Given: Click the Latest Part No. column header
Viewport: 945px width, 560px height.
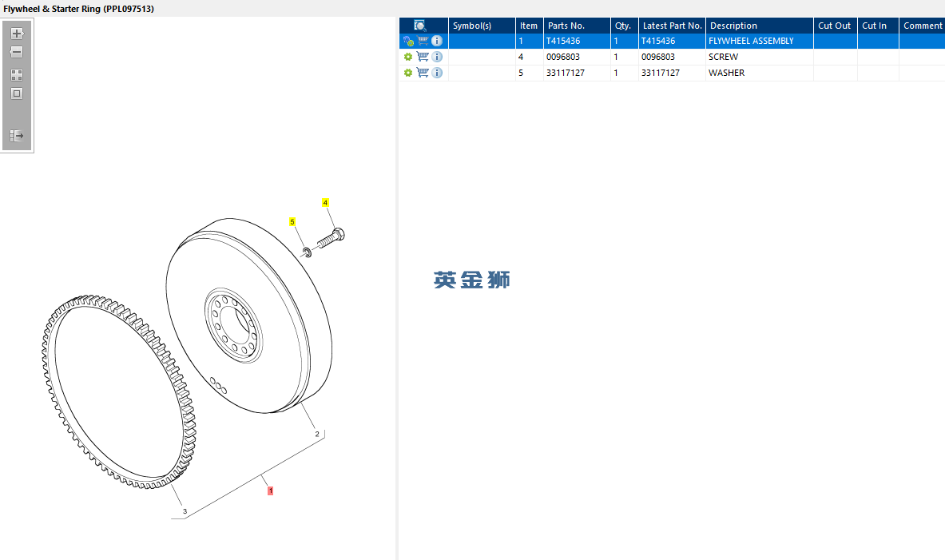Looking at the screenshot, I should (x=672, y=26).
